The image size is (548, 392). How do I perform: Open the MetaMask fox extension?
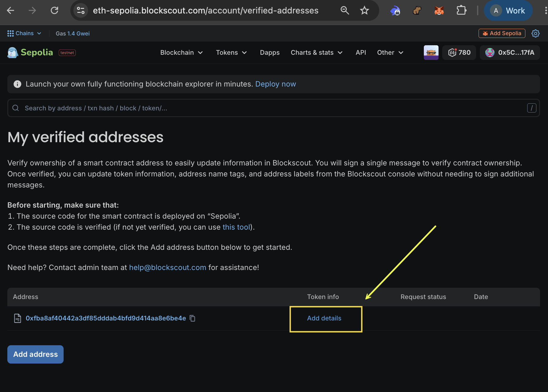[x=439, y=11]
